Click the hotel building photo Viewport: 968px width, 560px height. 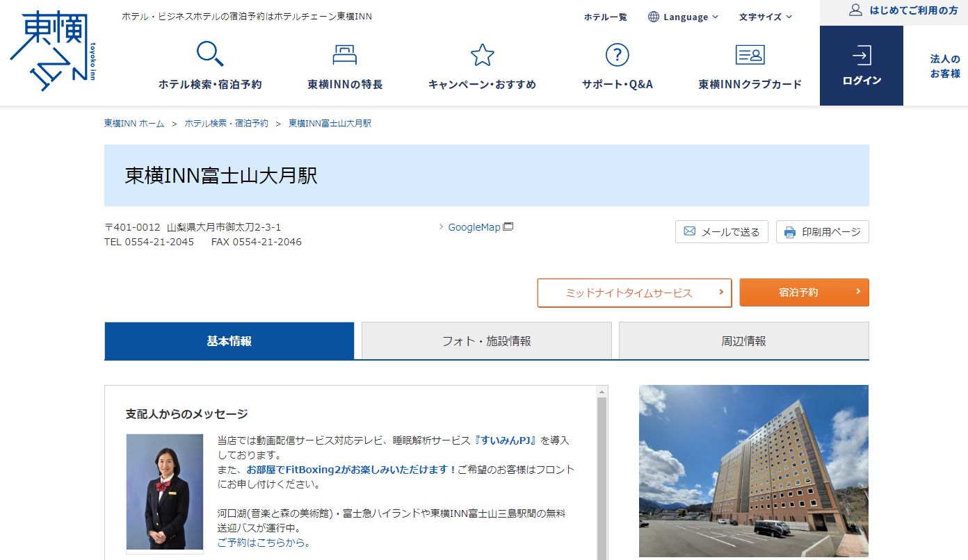click(754, 471)
